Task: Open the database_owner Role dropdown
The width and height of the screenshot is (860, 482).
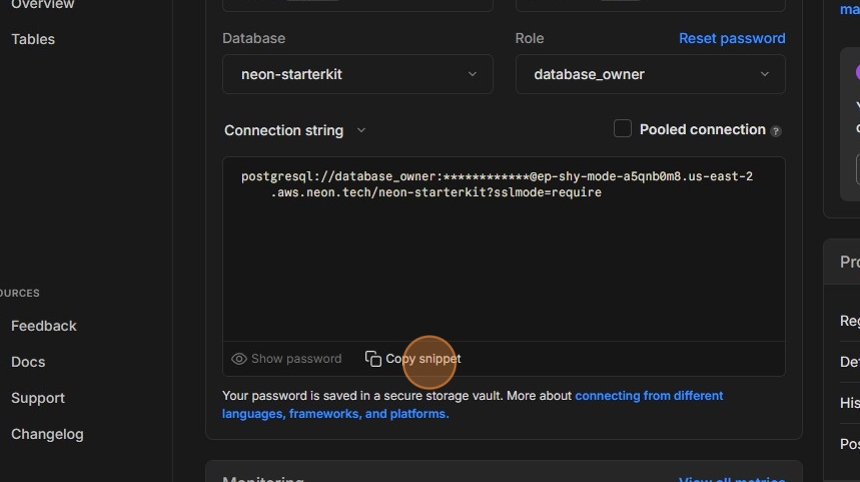Action: coord(650,74)
